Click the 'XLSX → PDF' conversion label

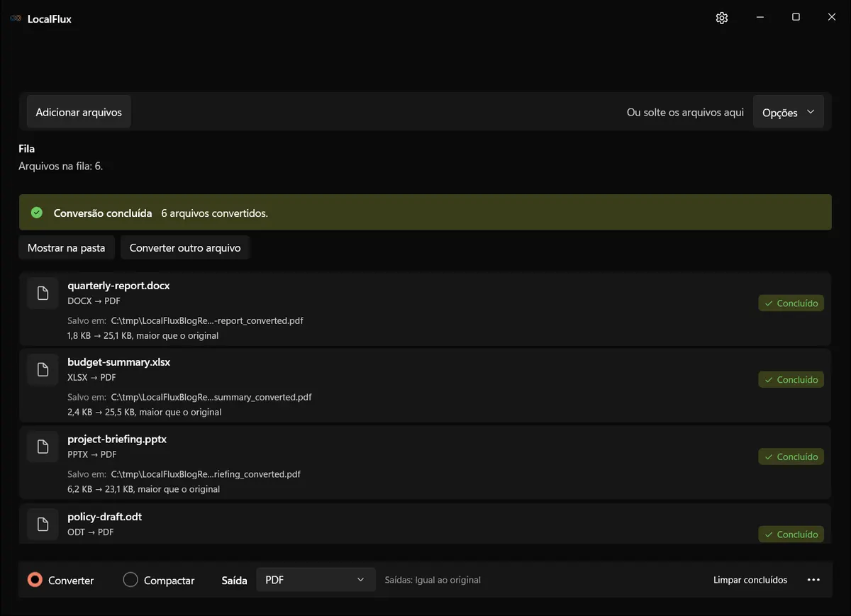click(91, 377)
